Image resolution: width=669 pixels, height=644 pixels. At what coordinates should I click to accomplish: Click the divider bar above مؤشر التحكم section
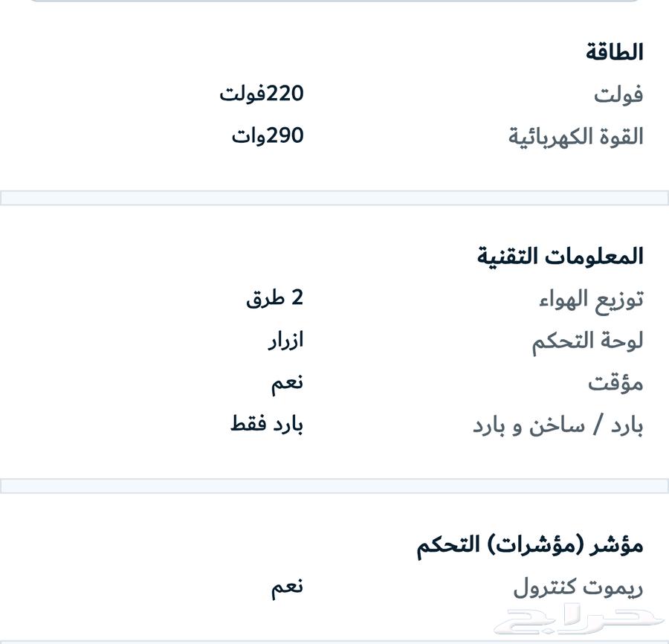334,486
